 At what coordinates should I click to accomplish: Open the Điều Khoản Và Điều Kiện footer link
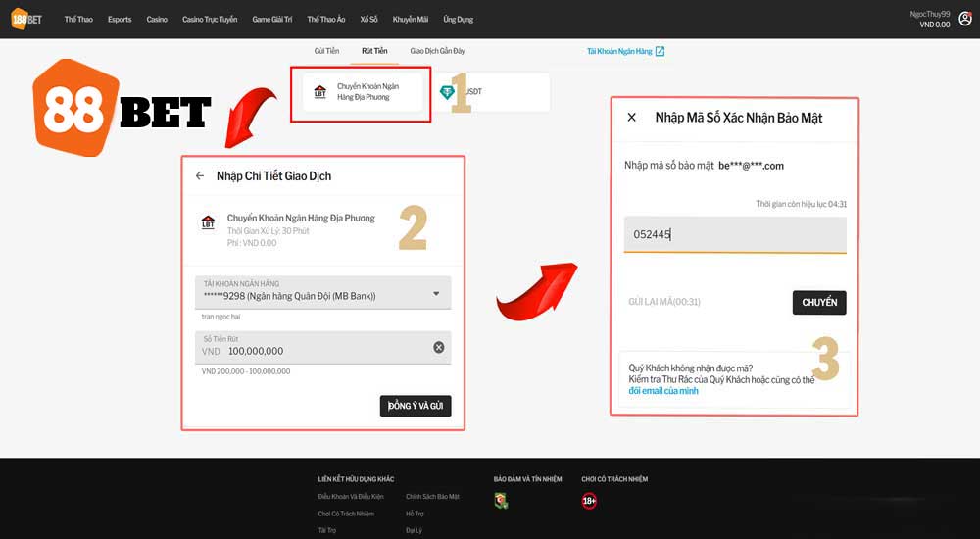[x=351, y=497]
